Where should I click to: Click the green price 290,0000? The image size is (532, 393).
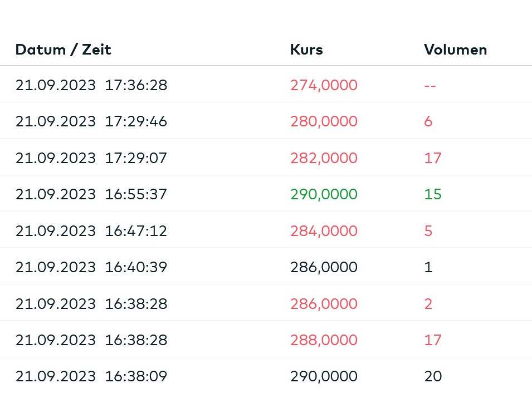tap(324, 194)
